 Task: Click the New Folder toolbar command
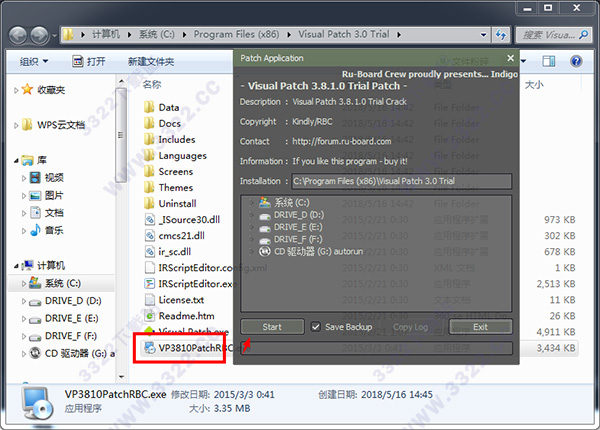click(151, 61)
